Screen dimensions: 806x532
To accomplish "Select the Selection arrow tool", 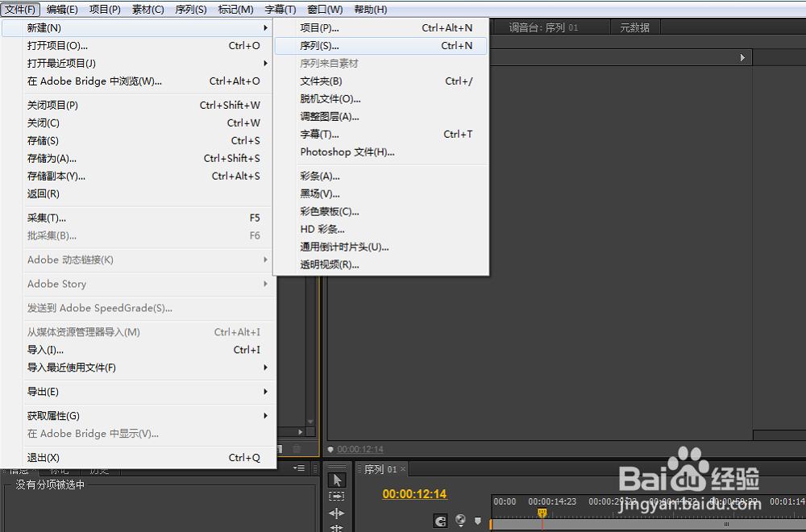I will (x=337, y=480).
